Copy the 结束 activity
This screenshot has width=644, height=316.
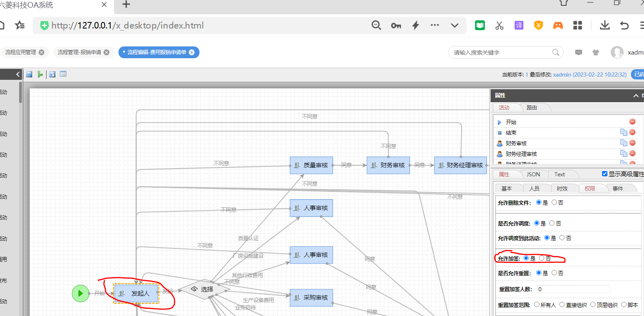(x=624, y=132)
